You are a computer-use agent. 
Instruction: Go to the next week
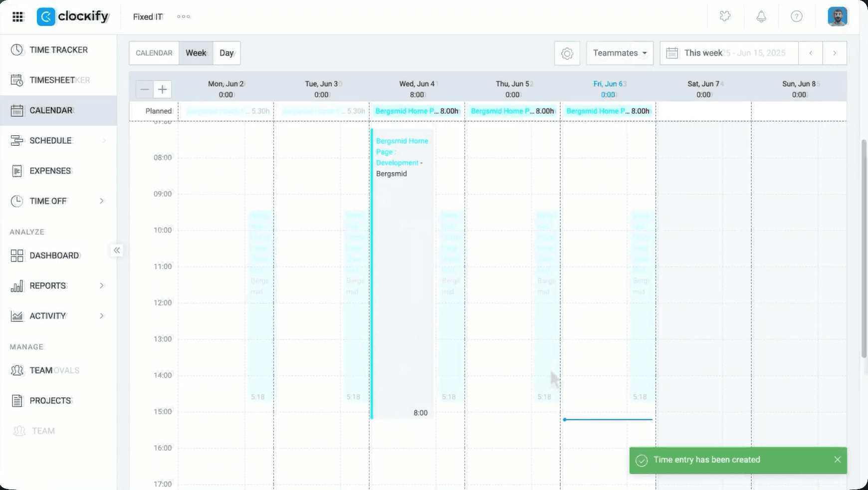pyautogui.click(x=835, y=53)
